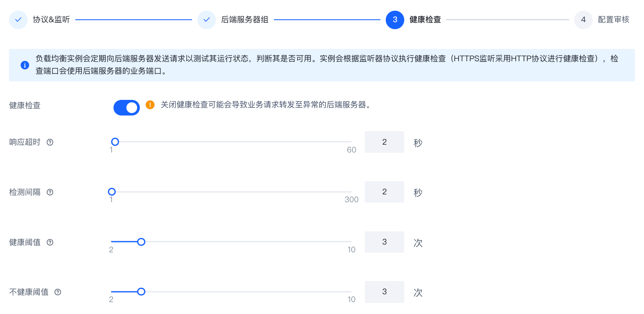Focus the 不健康阈值 count input field
This screenshot has width=644, height=314.
(385, 292)
